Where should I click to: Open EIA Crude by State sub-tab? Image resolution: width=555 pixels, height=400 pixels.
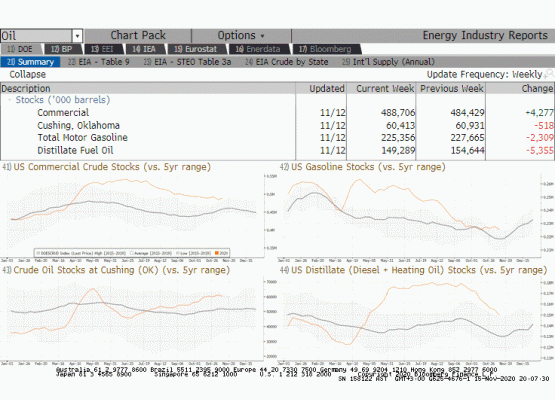[287, 62]
